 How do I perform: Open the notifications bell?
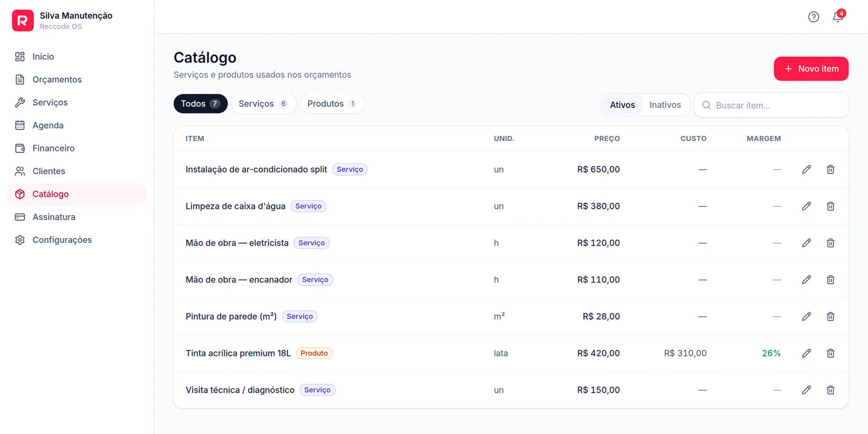click(838, 17)
